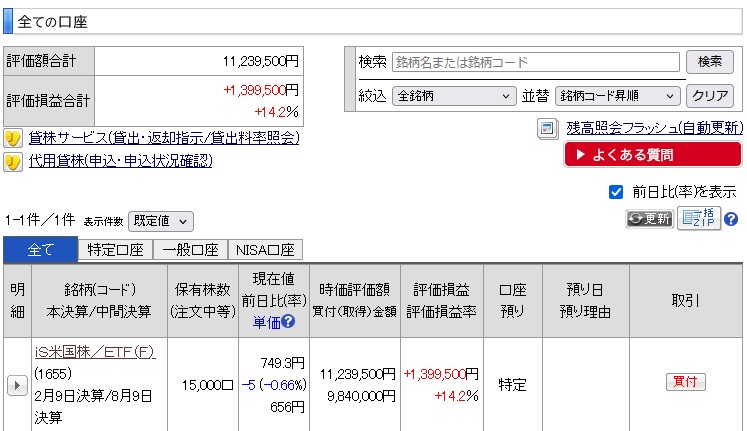This screenshot has width=747, height=431.
Task: Click the 9,840,000円 acquisition amount
Action: tap(361, 396)
